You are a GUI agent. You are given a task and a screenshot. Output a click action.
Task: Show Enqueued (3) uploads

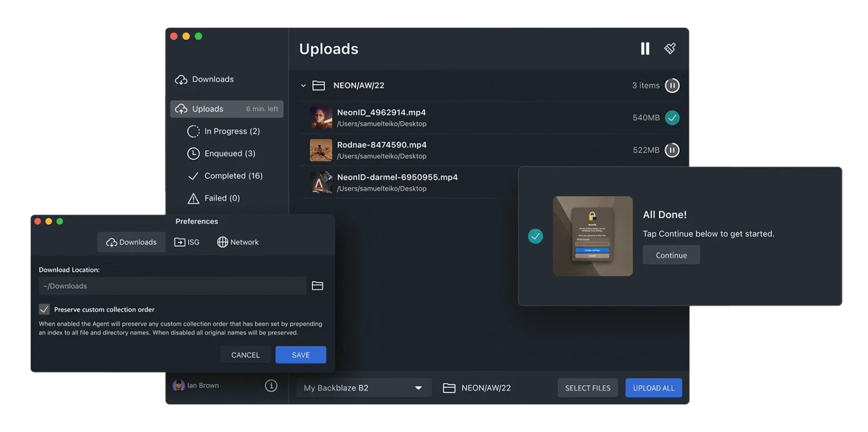(x=229, y=154)
